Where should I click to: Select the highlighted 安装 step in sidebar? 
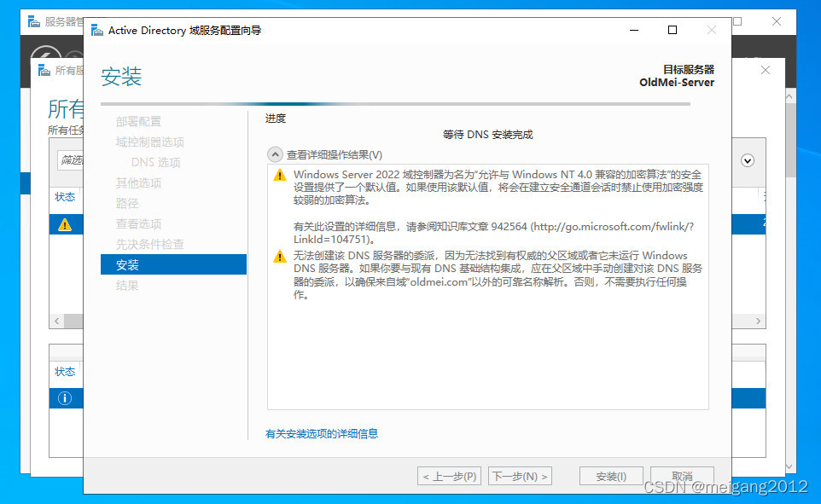(173, 264)
